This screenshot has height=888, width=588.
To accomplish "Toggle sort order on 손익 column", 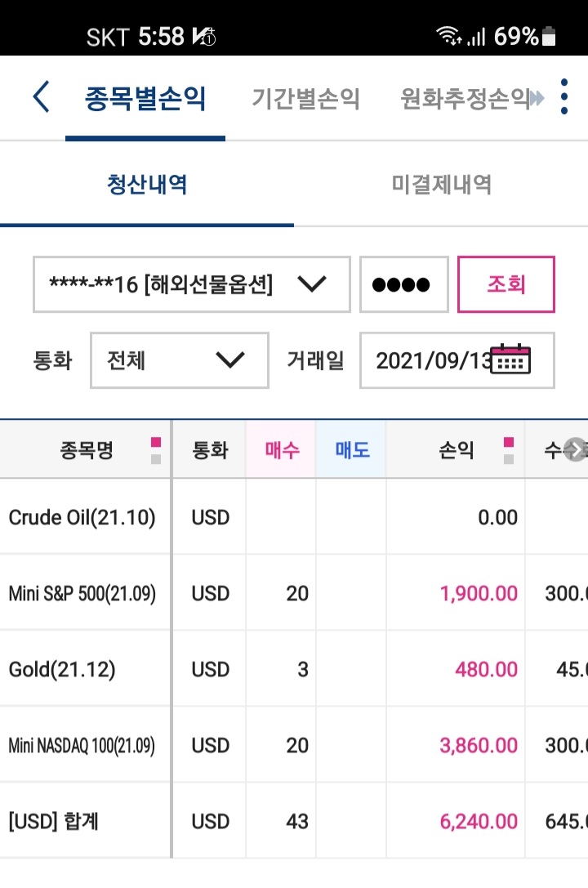I will point(509,450).
